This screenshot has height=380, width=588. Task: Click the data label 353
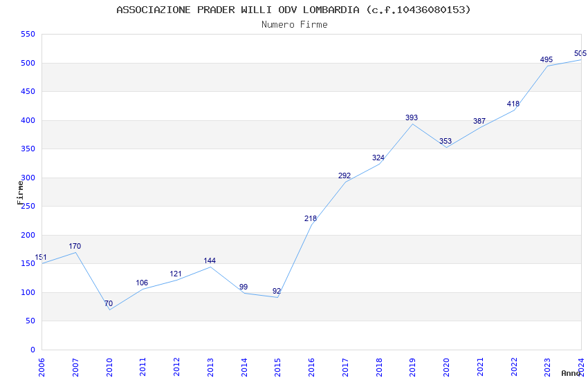coord(445,141)
